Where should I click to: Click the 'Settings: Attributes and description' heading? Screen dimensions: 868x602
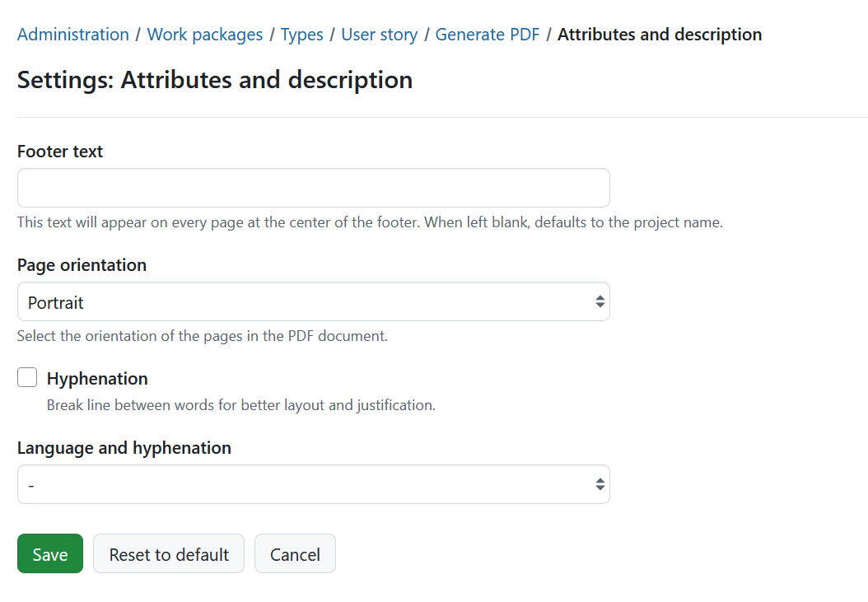tap(215, 80)
